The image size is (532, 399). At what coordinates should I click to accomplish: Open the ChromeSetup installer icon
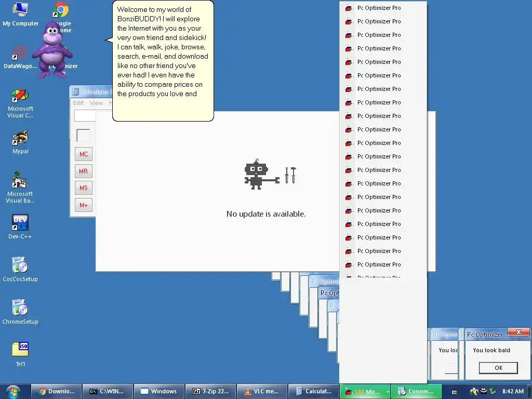tap(20, 312)
